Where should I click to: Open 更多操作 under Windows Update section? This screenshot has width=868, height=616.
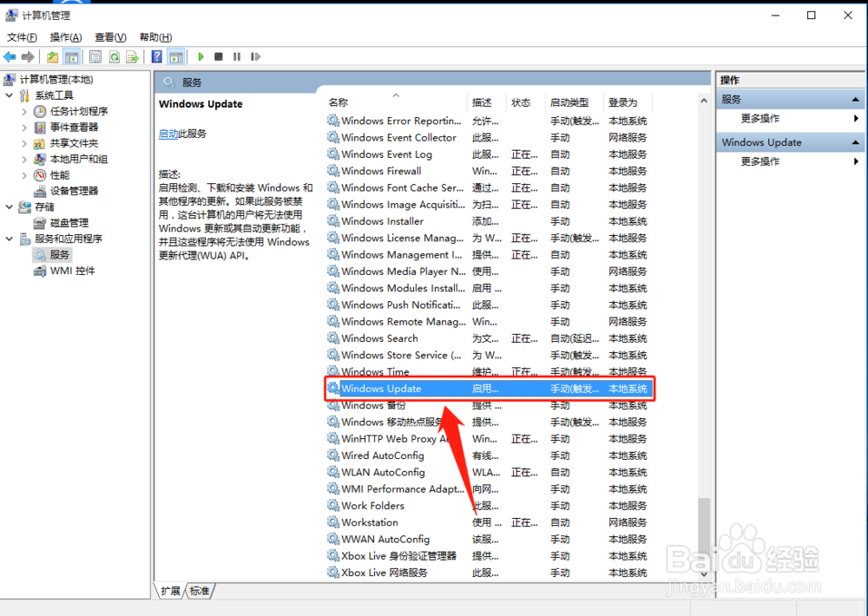click(760, 161)
